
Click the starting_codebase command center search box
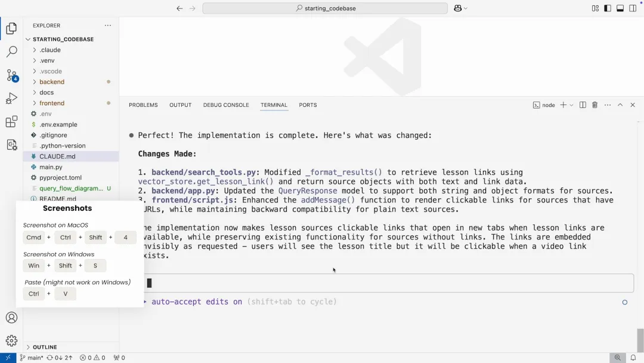[325, 8]
